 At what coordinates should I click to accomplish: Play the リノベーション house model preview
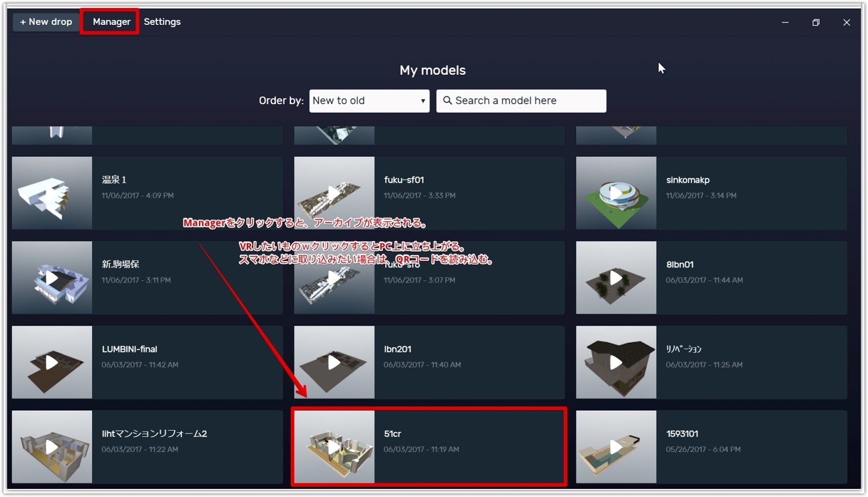[x=616, y=362]
